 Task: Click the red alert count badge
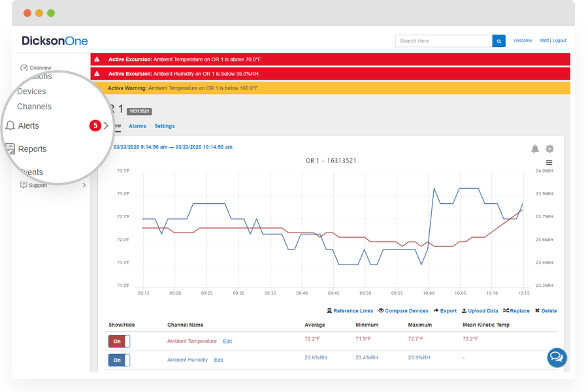95,125
